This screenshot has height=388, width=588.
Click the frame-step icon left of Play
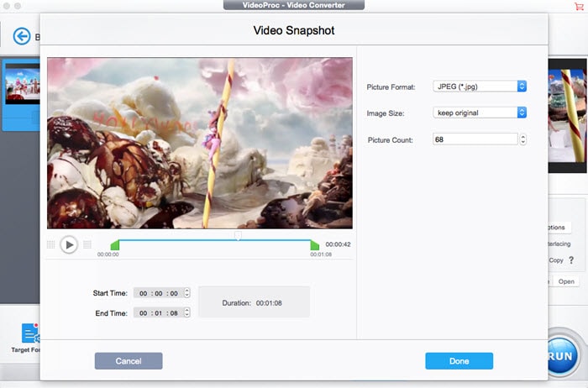(x=51, y=244)
